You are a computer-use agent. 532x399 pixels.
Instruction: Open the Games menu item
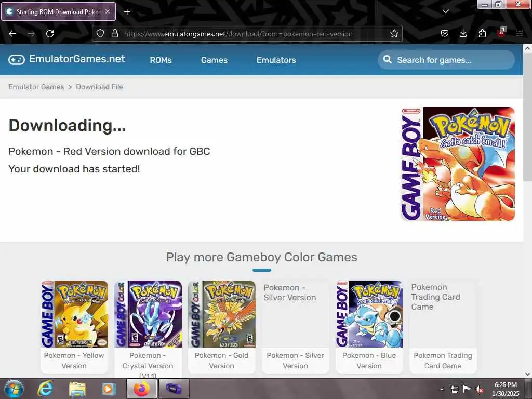(214, 60)
